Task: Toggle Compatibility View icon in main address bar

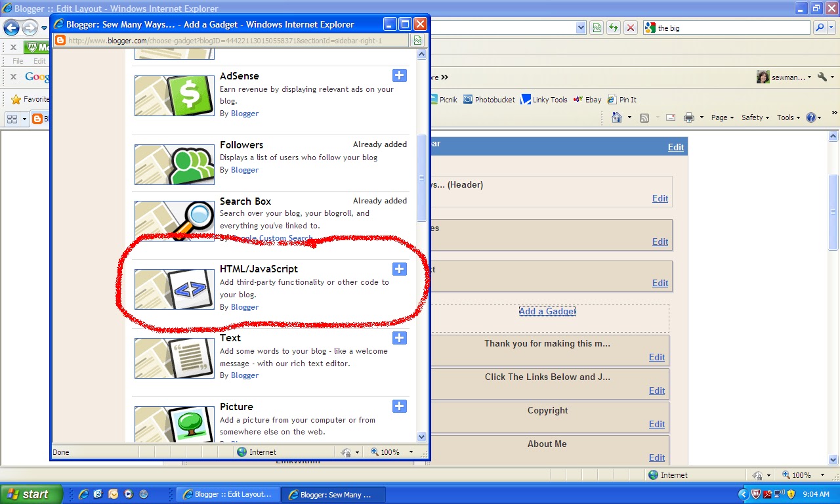Action: click(x=596, y=28)
